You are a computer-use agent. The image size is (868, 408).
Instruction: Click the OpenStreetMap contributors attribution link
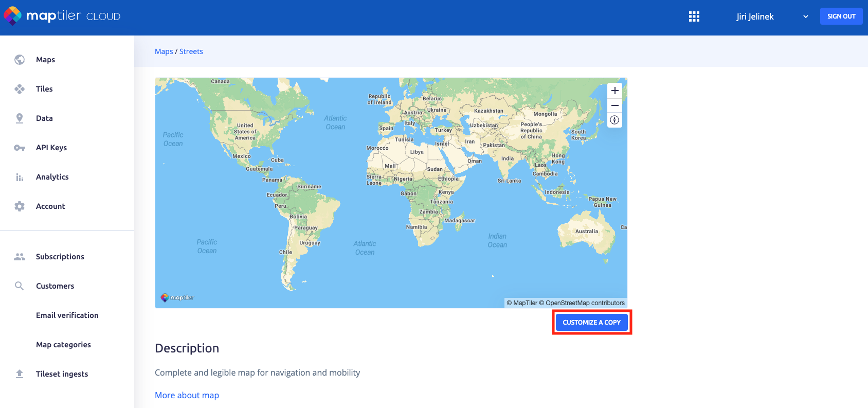click(x=582, y=303)
